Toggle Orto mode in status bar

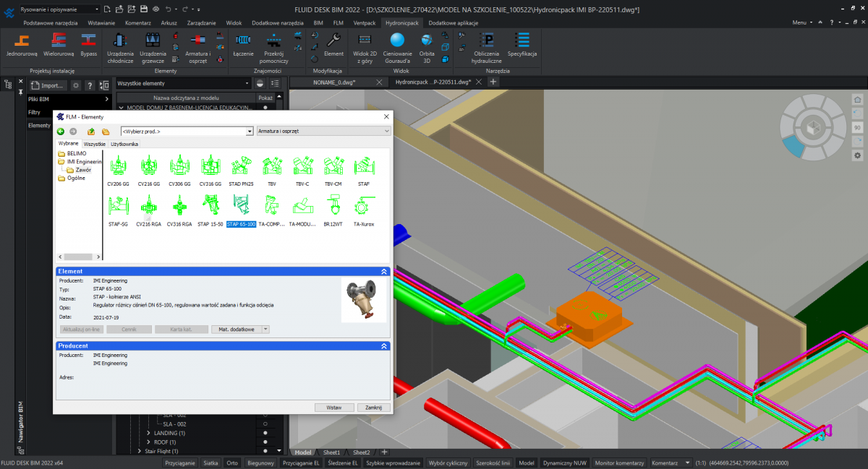231,462
